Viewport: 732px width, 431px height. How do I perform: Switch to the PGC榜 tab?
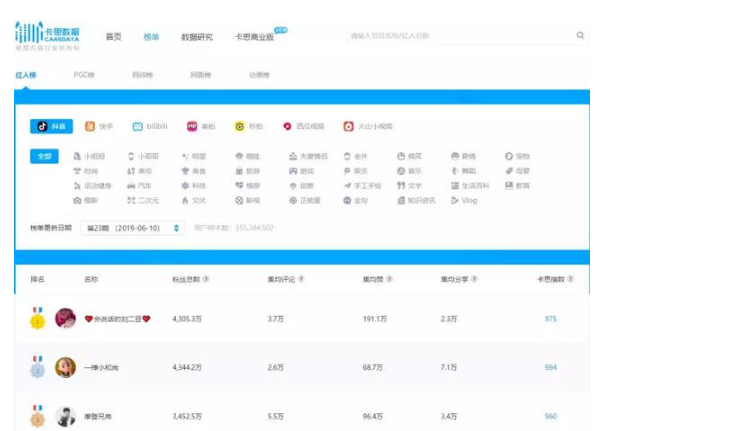pos(84,75)
